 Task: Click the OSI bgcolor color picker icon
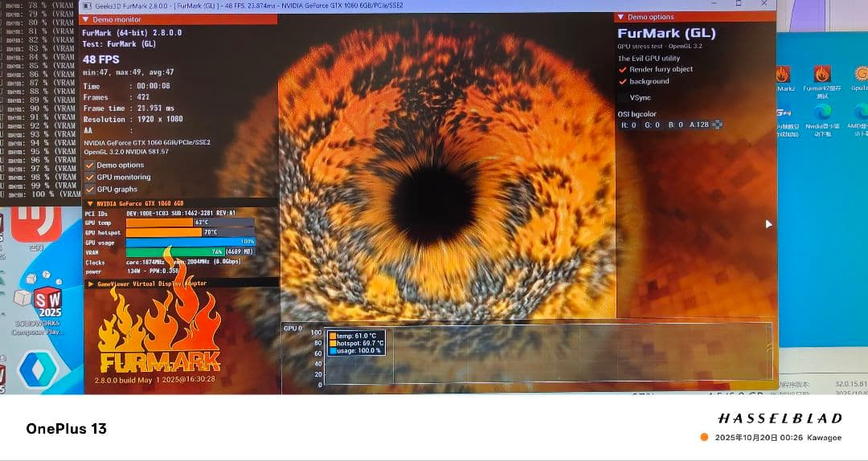pyautogui.click(x=717, y=124)
